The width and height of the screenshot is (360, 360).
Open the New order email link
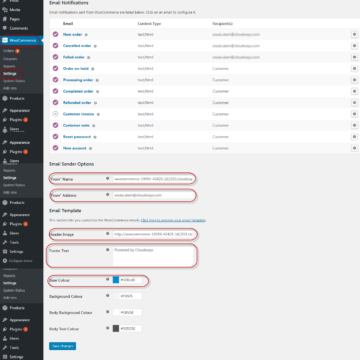pyautogui.click(x=72, y=34)
